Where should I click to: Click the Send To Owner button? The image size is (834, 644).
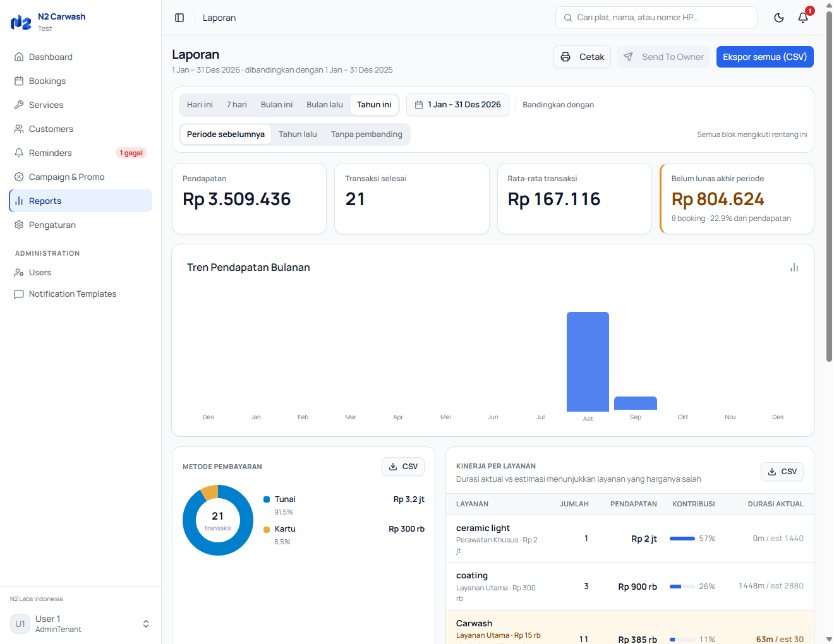click(663, 57)
